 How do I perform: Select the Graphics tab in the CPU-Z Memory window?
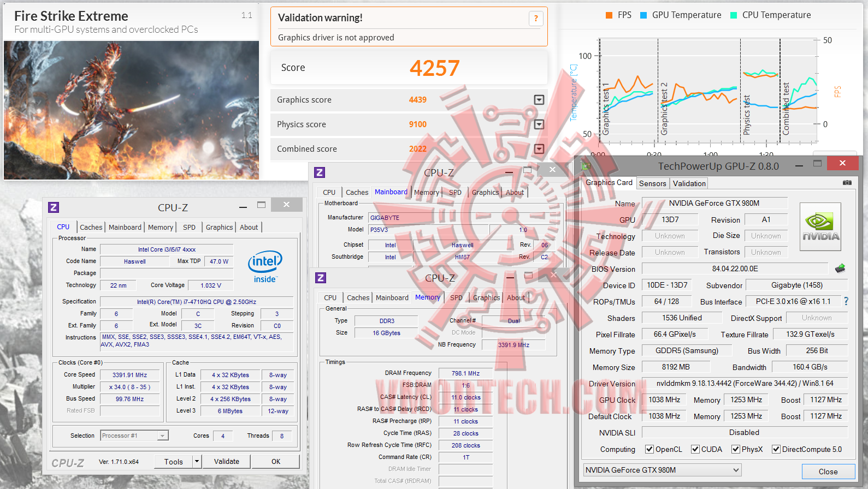[487, 298]
